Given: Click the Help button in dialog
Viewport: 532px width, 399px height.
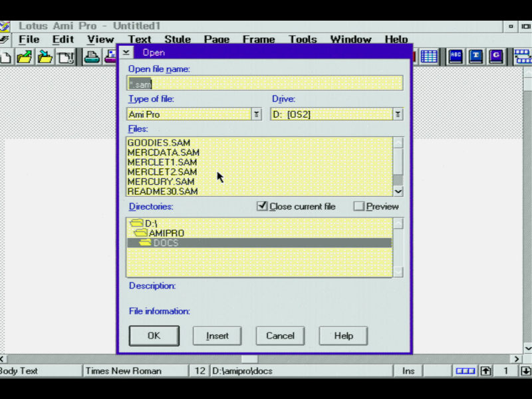Looking at the screenshot, I should tap(343, 336).
